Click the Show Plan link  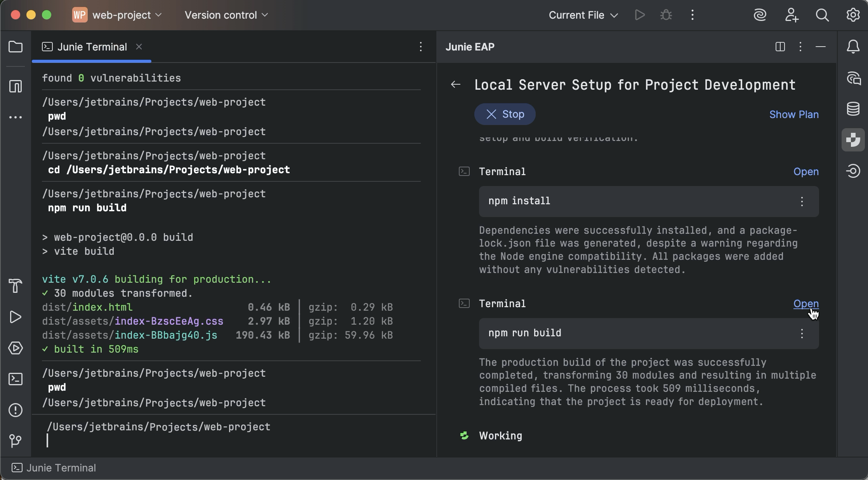coord(794,114)
